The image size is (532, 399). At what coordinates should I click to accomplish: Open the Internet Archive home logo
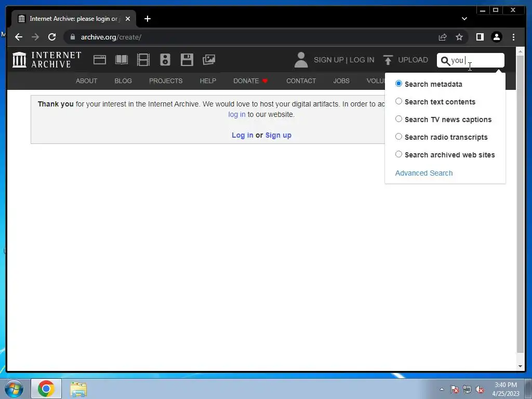pos(47,60)
